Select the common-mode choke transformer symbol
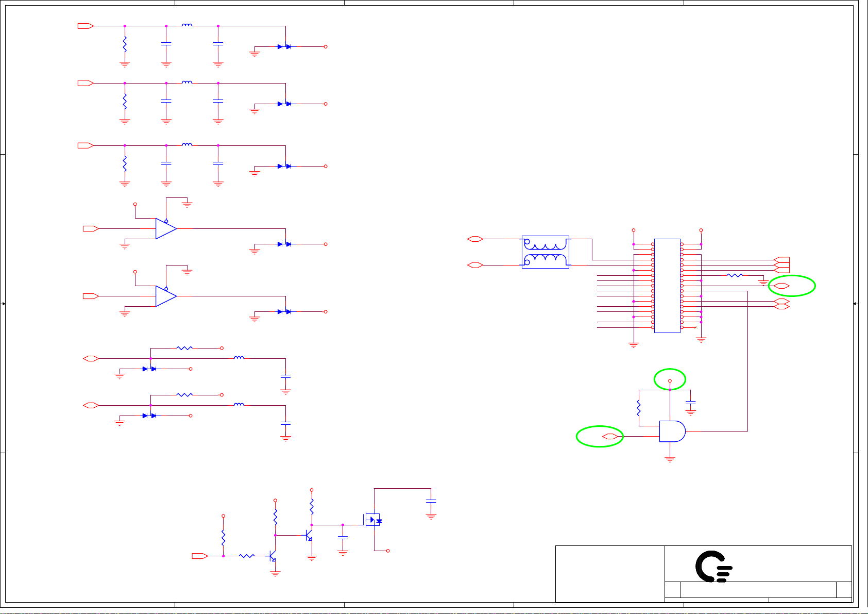Image resolution: width=868 pixels, height=614 pixels. coord(546,252)
